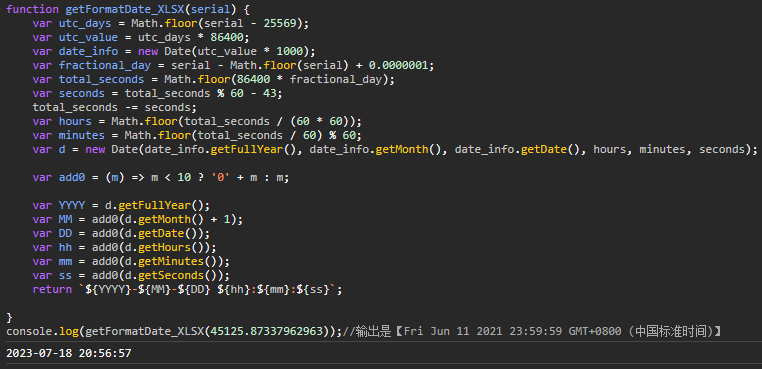The width and height of the screenshot is (762, 369).
Task: Click getMonth() + 1 in the MM line
Action: [x=184, y=219]
